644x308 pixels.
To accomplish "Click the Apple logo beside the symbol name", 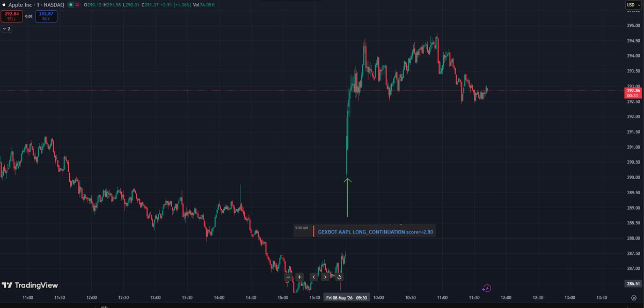I will (x=4, y=4).
